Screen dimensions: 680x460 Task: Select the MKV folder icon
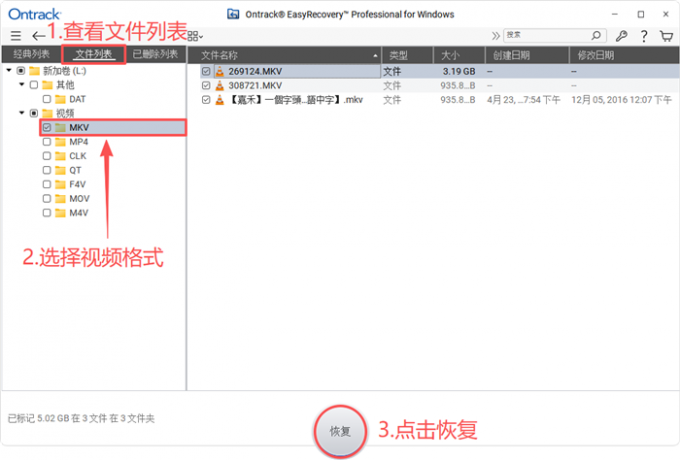(60, 127)
